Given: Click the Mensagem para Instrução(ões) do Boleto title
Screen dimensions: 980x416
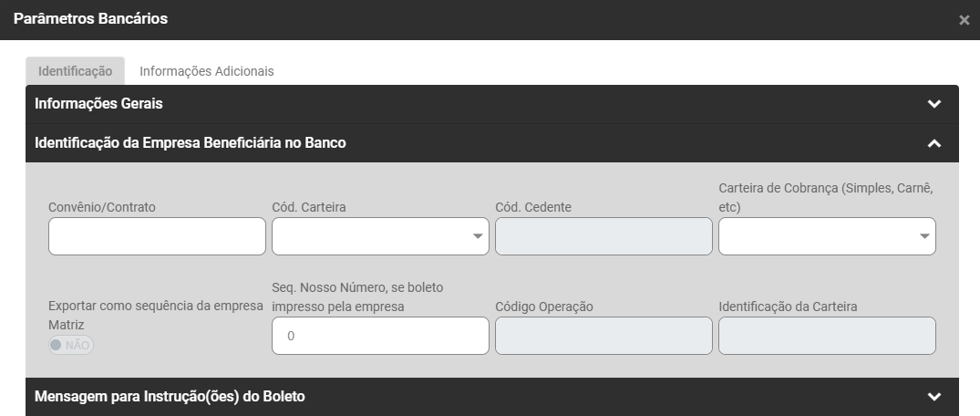Looking at the screenshot, I should click(x=170, y=397).
